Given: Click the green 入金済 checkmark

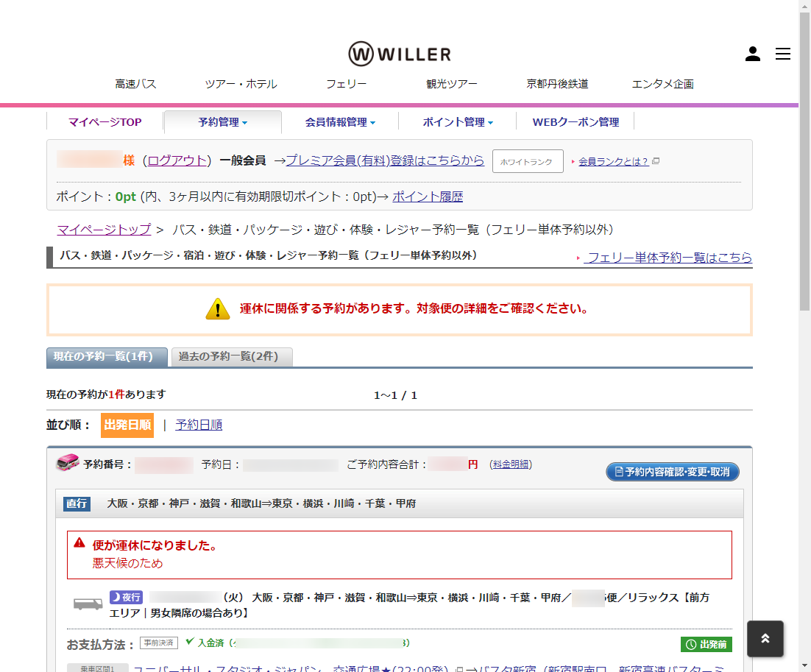Looking at the screenshot, I should [190, 642].
